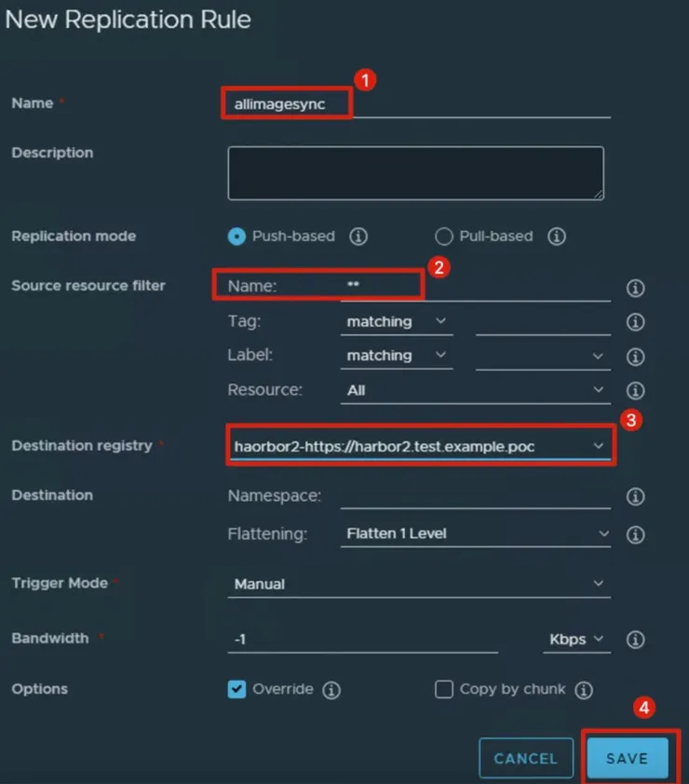689x784 pixels.
Task: Open the Label matching dropdown
Action: coord(397,356)
